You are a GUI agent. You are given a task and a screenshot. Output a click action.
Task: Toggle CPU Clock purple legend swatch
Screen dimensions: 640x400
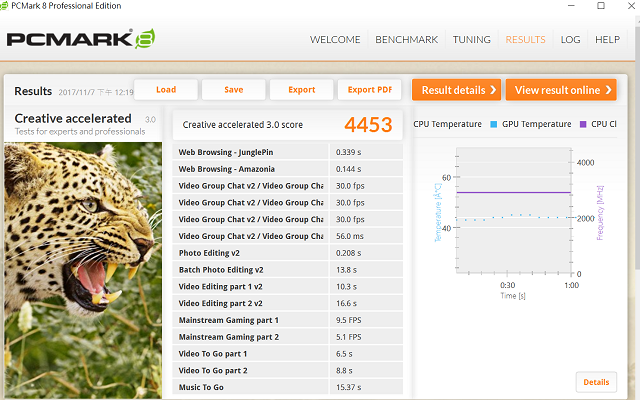tap(583, 124)
